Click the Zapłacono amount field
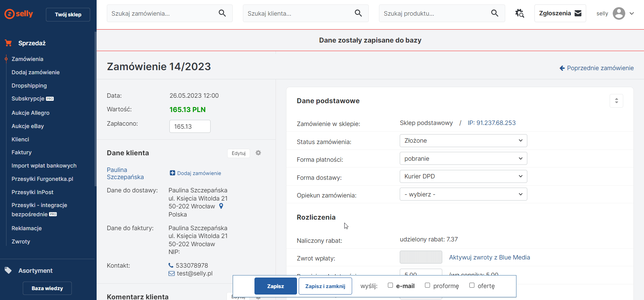 click(190, 126)
